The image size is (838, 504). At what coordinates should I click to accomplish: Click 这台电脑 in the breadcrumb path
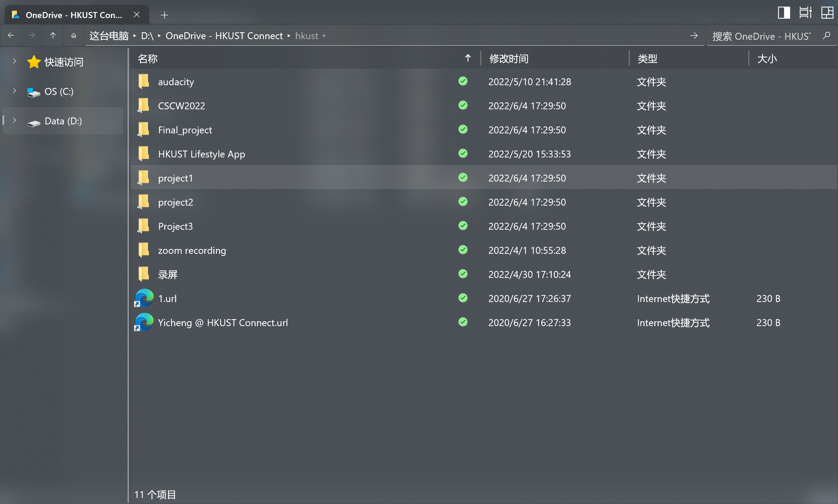[x=109, y=36]
